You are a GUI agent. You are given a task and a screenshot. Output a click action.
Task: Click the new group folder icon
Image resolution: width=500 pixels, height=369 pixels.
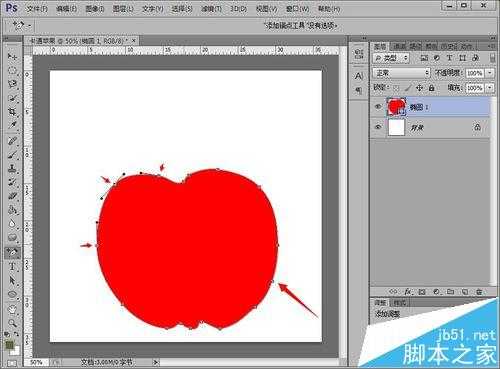(x=450, y=292)
